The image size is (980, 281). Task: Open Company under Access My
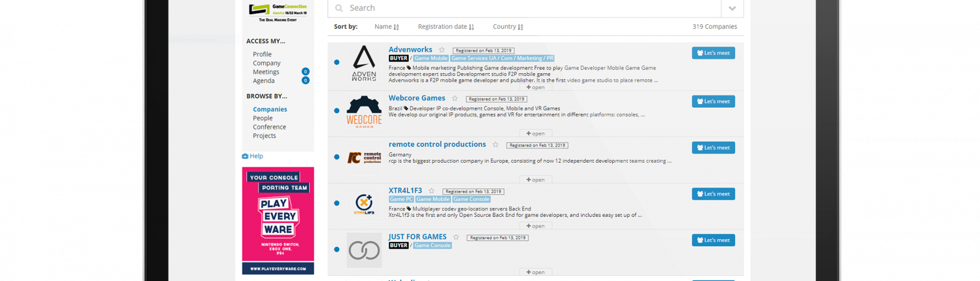tap(267, 63)
